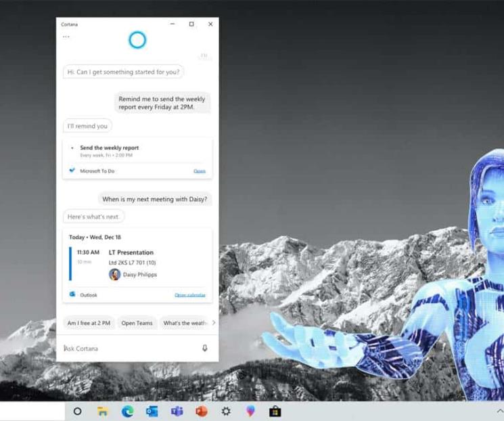Launch Microsoft Edge from the taskbar
Viewport: 504px width, 421px height.
pos(128,411)
